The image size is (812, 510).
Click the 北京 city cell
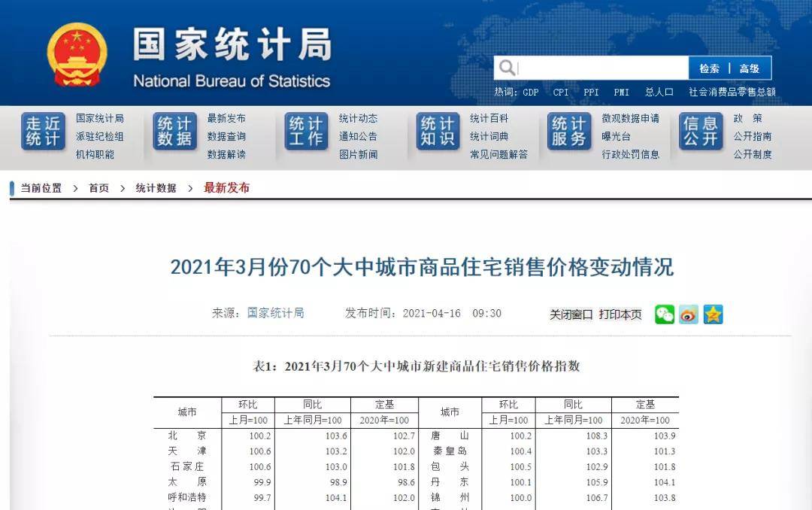click(x=187, y=436)
